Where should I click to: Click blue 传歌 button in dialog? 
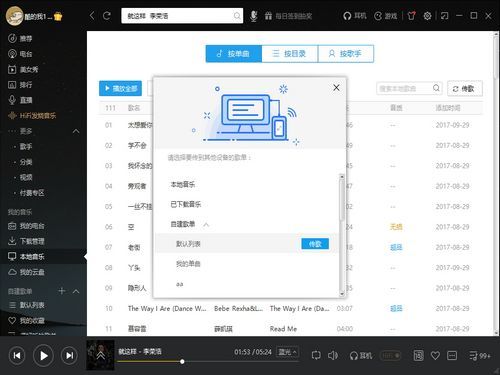315,244
